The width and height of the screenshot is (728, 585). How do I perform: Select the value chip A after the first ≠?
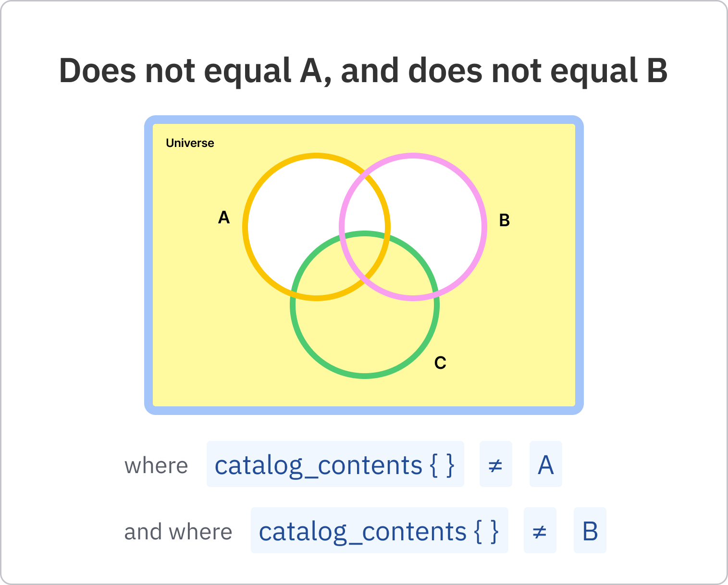[545, 464]
